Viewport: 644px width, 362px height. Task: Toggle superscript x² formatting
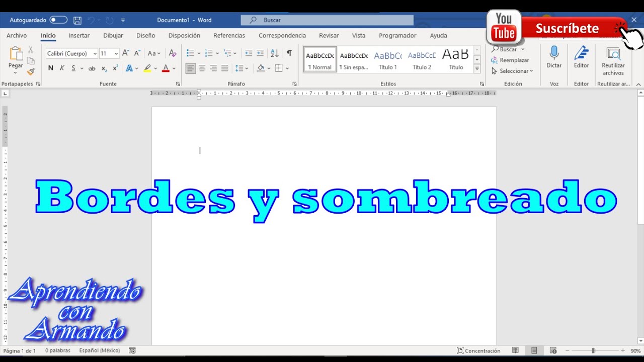tap(115, 68)
